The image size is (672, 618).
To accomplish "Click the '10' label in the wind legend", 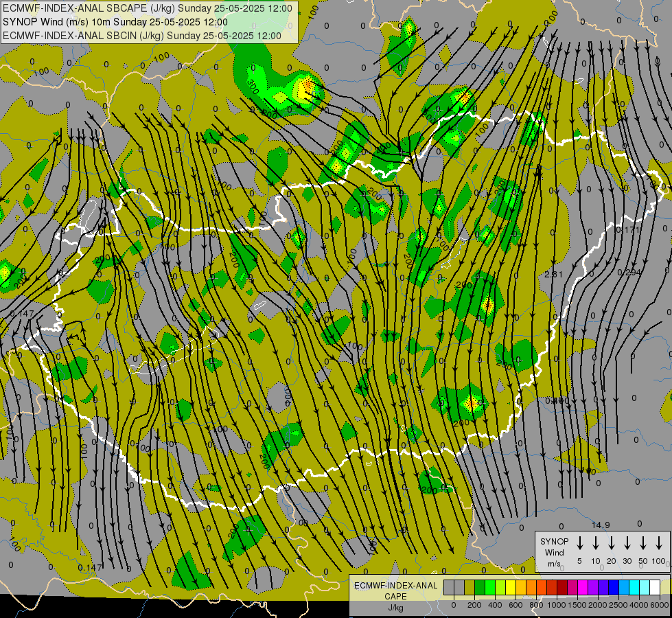I will (596, 561).
